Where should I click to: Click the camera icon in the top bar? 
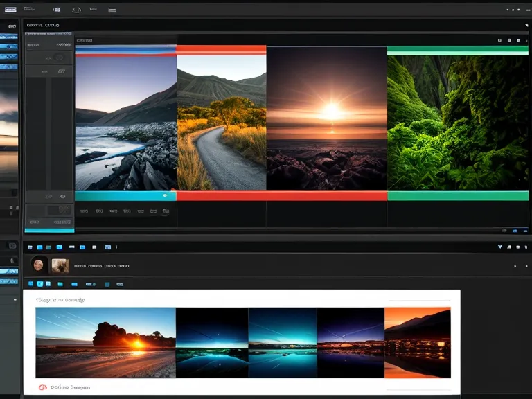tap(57, 10)
